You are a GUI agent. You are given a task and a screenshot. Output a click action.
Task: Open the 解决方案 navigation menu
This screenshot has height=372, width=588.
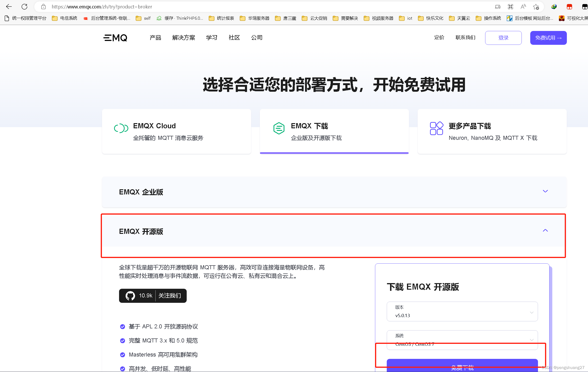183,38
